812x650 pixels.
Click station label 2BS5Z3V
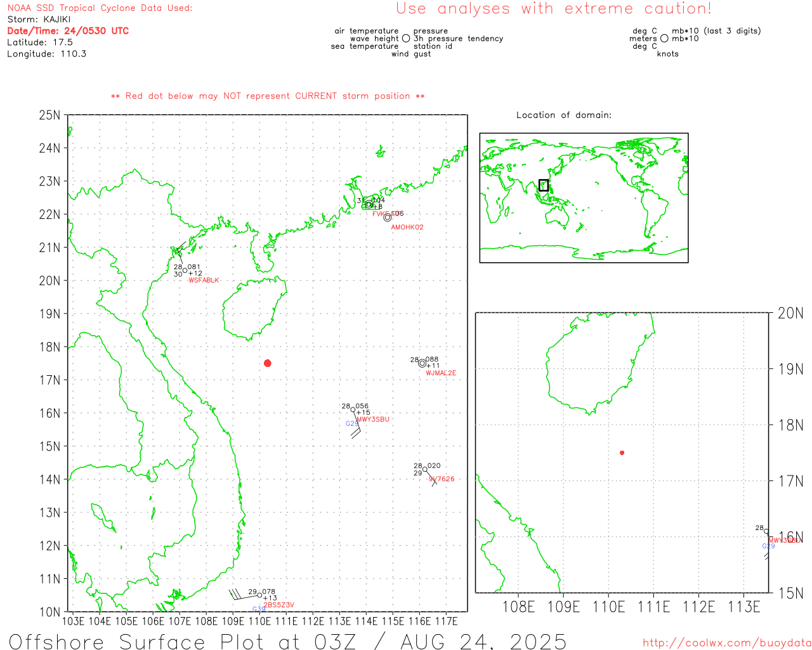click(x=279, y=606)
